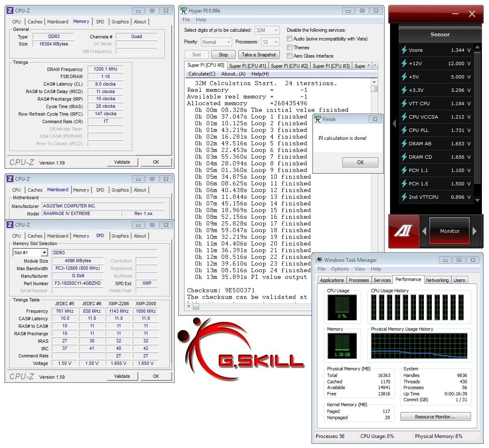Click the lightning bolt icon beside +12V
The height and width of the screenshot is (448, 489).
[404, 63]
